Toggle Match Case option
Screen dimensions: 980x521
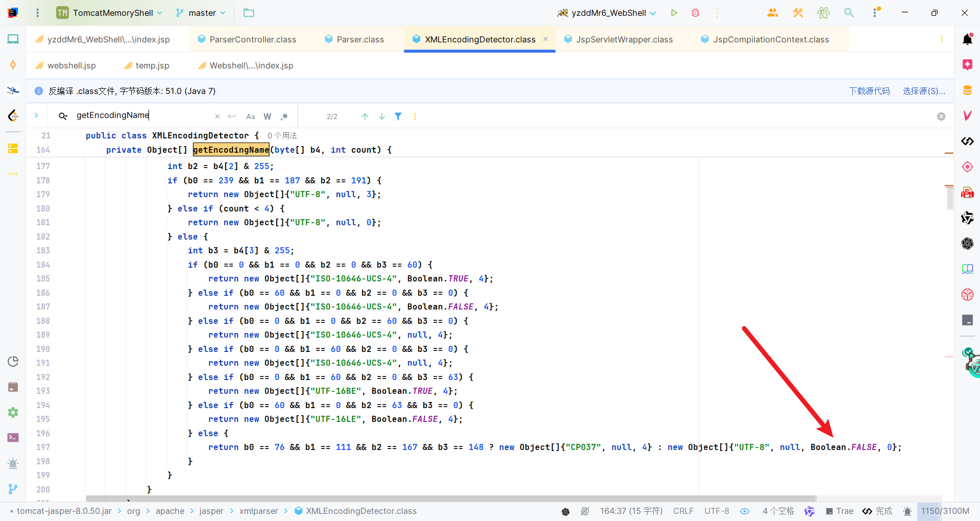point(251,116)
